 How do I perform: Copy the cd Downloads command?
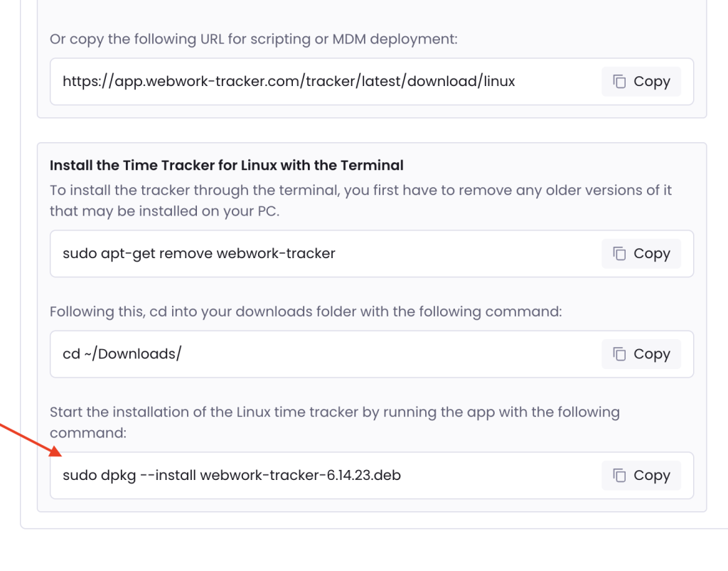641,354
